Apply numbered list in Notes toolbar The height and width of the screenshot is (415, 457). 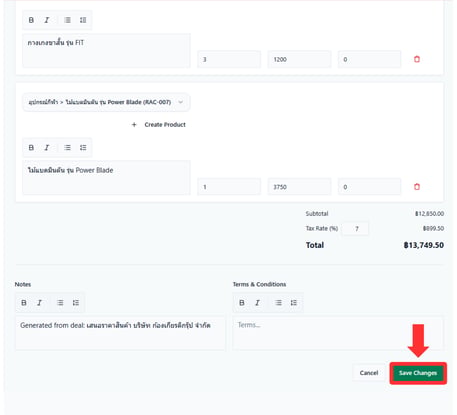click(x=76, y=303)
